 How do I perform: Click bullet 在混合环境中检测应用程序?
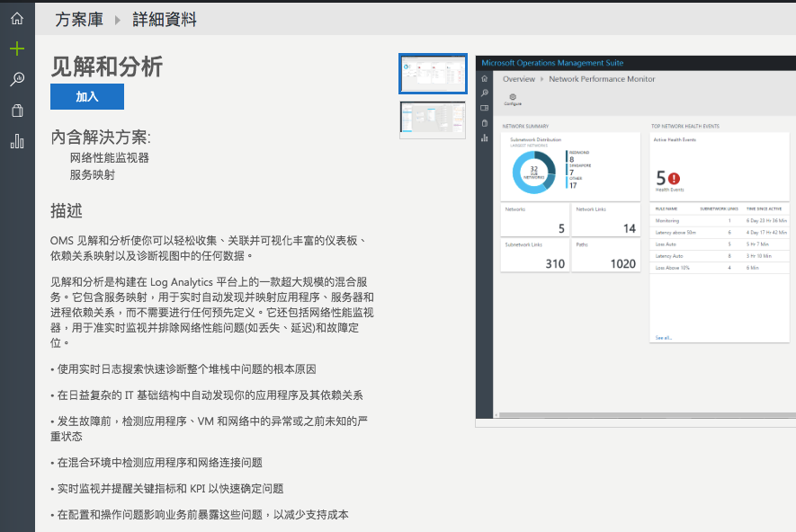(x=157, y=463)
